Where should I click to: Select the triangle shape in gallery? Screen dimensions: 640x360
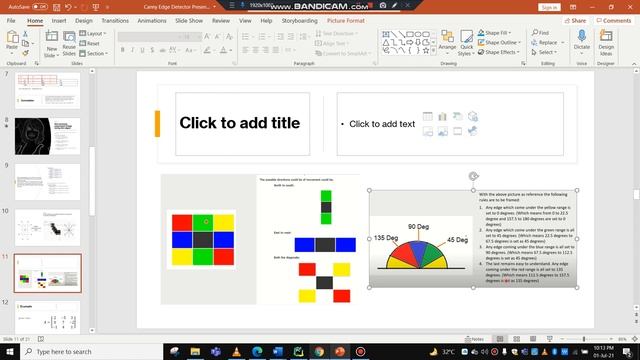point(386,42)
